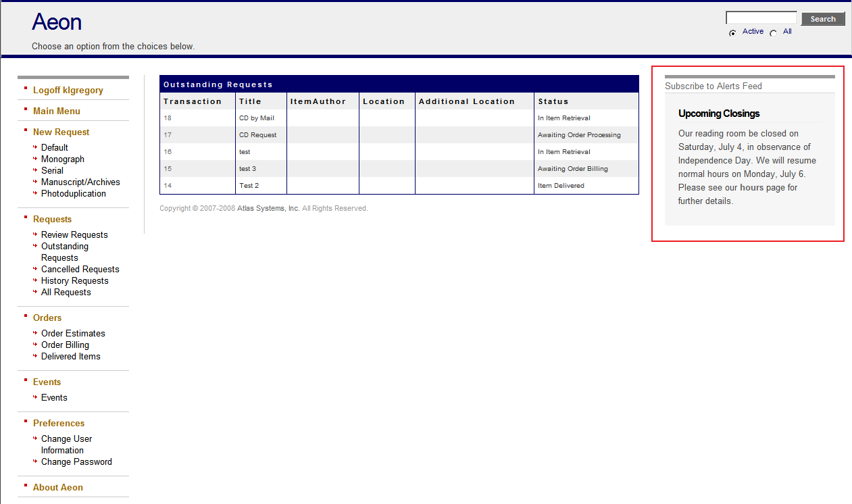Choose Photoduplication under New Request

[73, 193]
